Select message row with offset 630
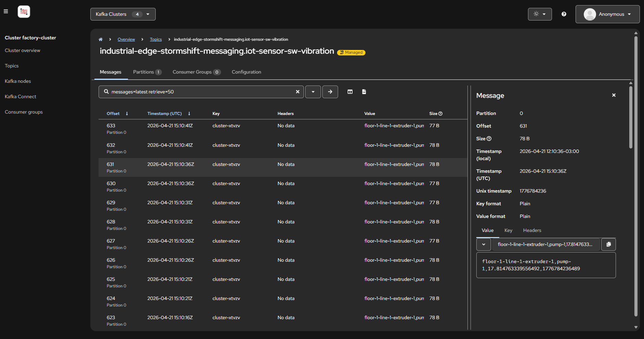 click(283, 186)
